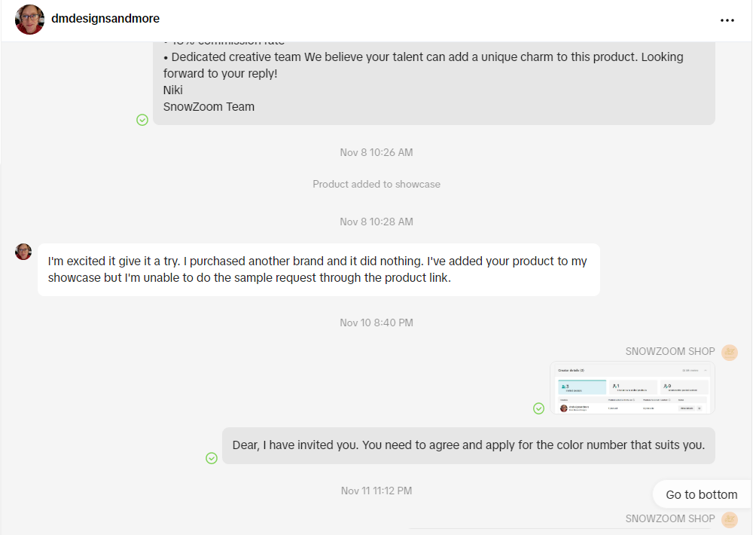Screen dimensions: 756x535
Task: Click the green check icon beside the image thumbnail
Action: (x=538, y=408)
